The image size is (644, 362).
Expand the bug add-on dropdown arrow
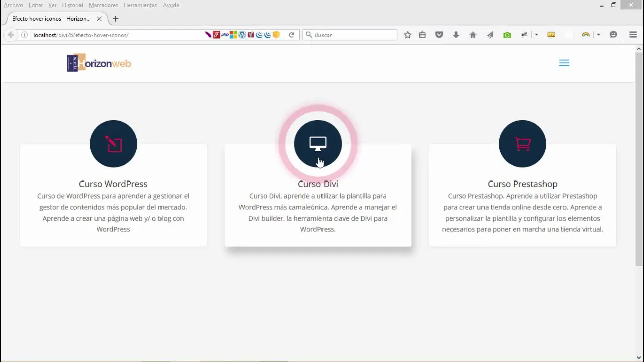pyautogui.click(x=536, y=35)
